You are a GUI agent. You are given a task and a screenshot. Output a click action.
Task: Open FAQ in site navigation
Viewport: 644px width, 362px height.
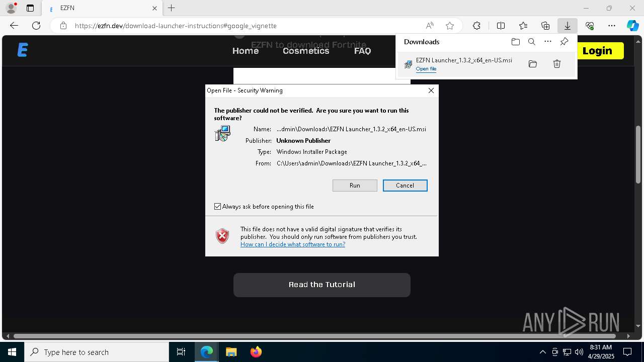(362, 51)
